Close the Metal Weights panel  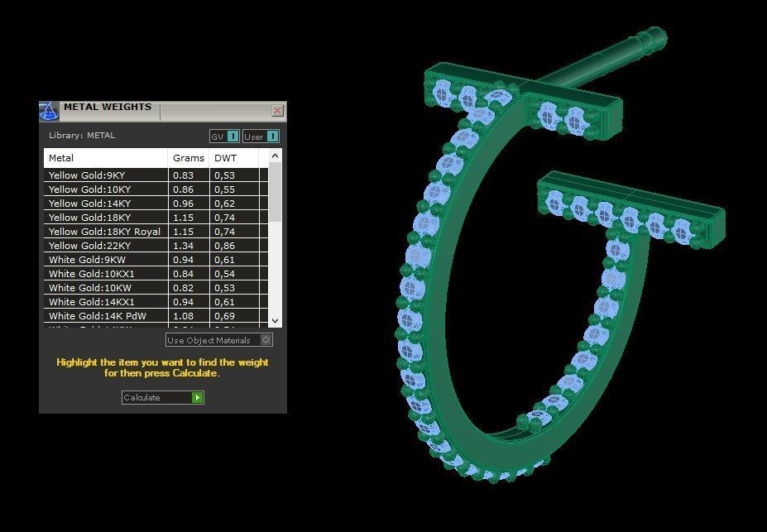click(x=277, y=111)
